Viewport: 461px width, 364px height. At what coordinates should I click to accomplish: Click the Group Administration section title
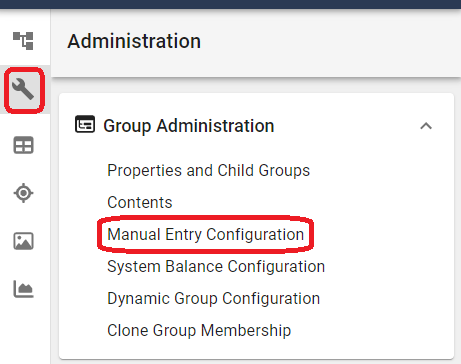click(189, 126)
